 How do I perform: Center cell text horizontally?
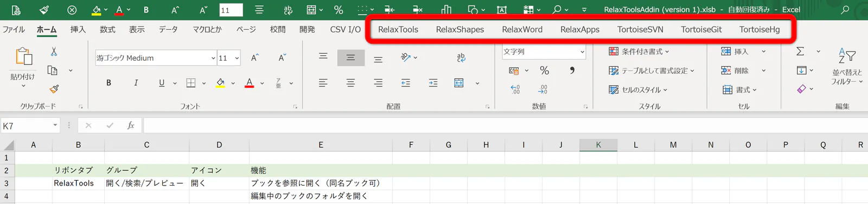point(351,83)
